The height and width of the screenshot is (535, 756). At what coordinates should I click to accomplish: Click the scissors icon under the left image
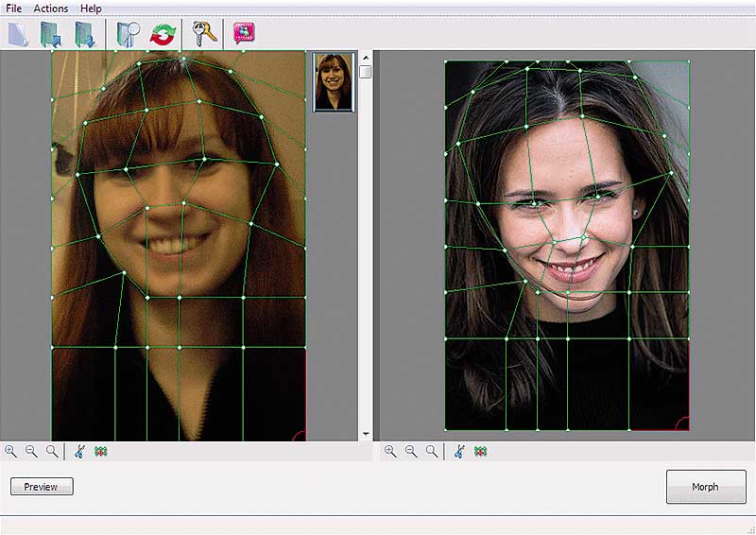pyautogui.click(x=79, y=452)
